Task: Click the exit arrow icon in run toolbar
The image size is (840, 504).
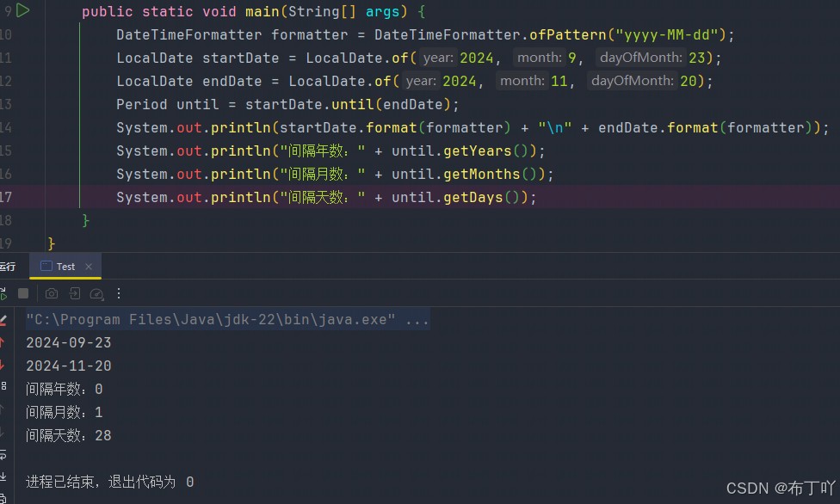Action: (75, 293)
